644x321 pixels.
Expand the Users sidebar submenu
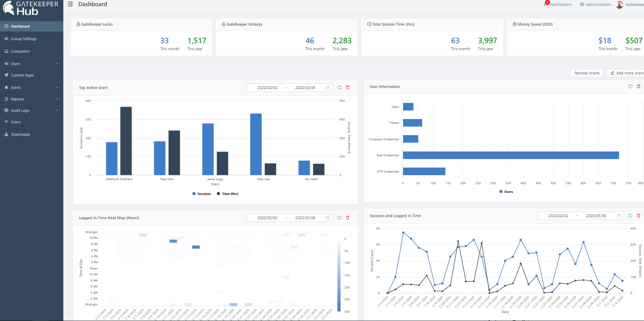click(57, 64)
